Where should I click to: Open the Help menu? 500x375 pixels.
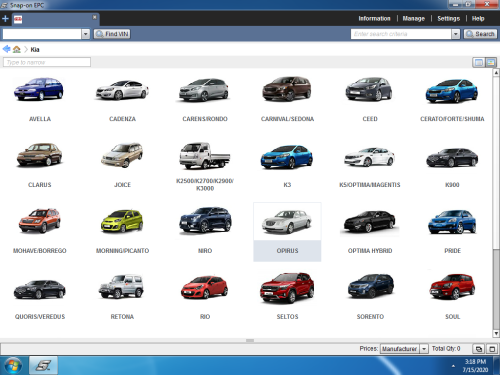(478, 19)
